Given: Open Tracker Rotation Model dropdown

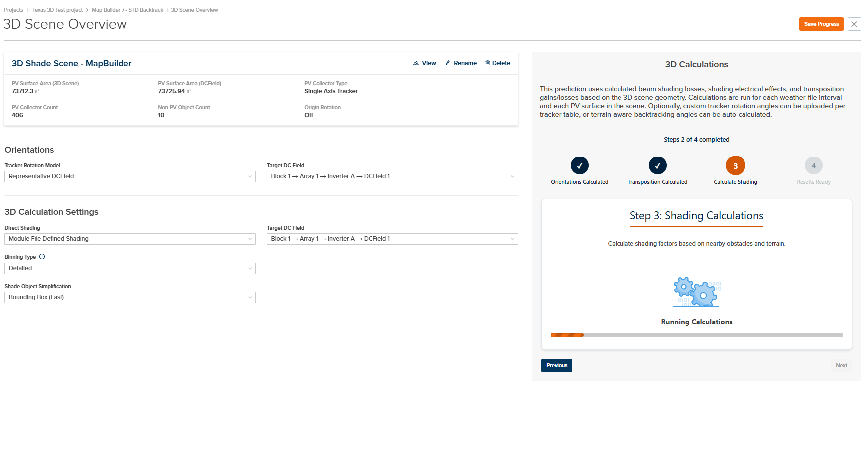Looking at the screenshot, I should [x=130, y=176].
